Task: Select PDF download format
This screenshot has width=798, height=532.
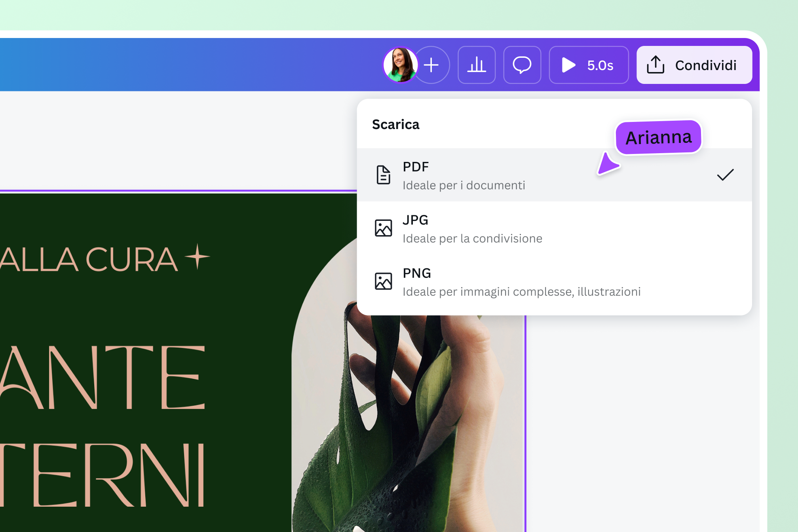Action: point(554,175)
